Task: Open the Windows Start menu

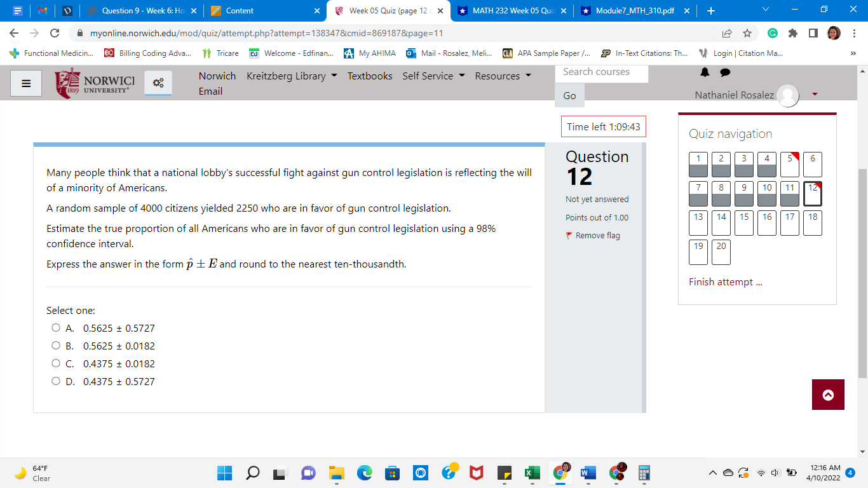Action: pos(225,473)
